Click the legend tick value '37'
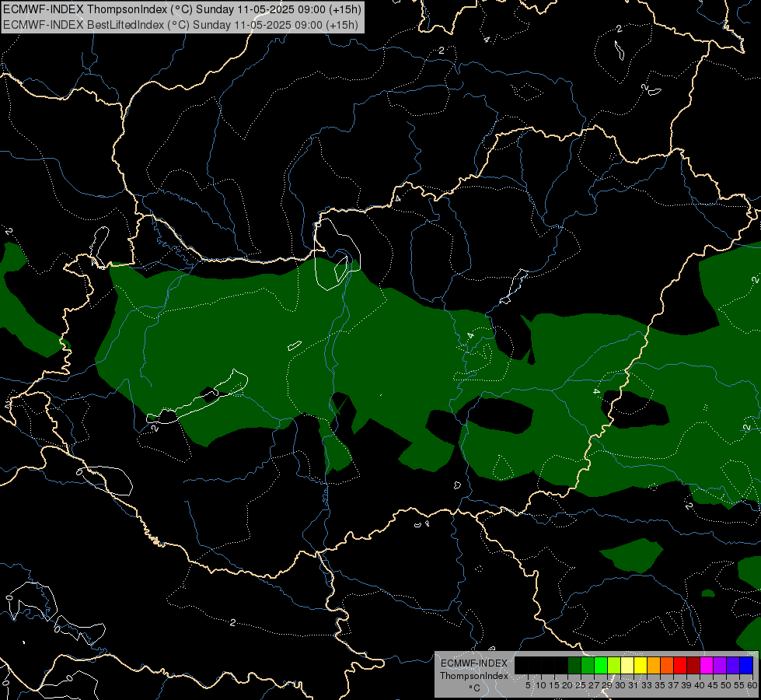Viewport: 761px width, 700px height. 673,685
